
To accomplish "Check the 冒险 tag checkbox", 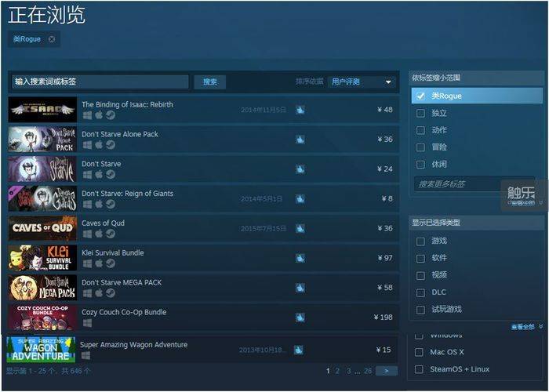I will click(420, 147).
